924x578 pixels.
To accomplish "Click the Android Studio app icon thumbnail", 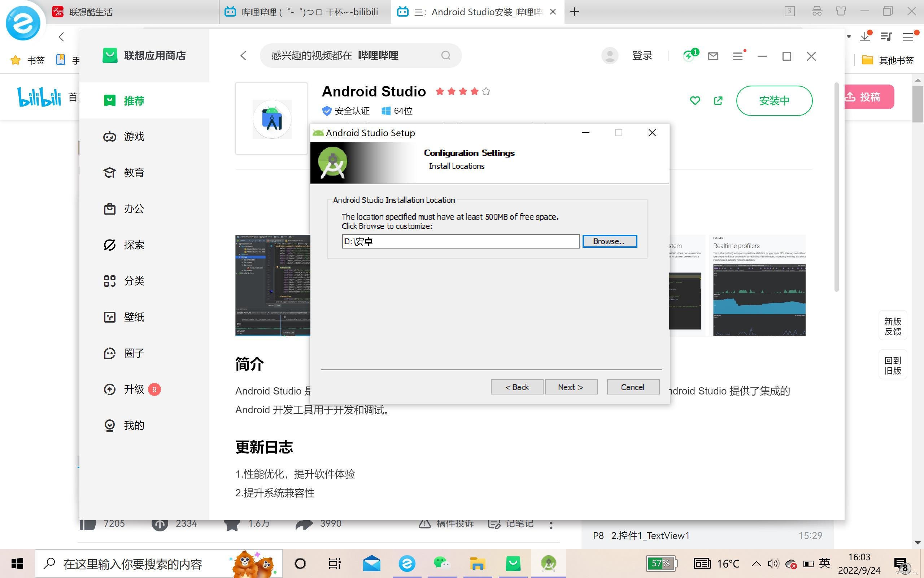I will 271,118.
